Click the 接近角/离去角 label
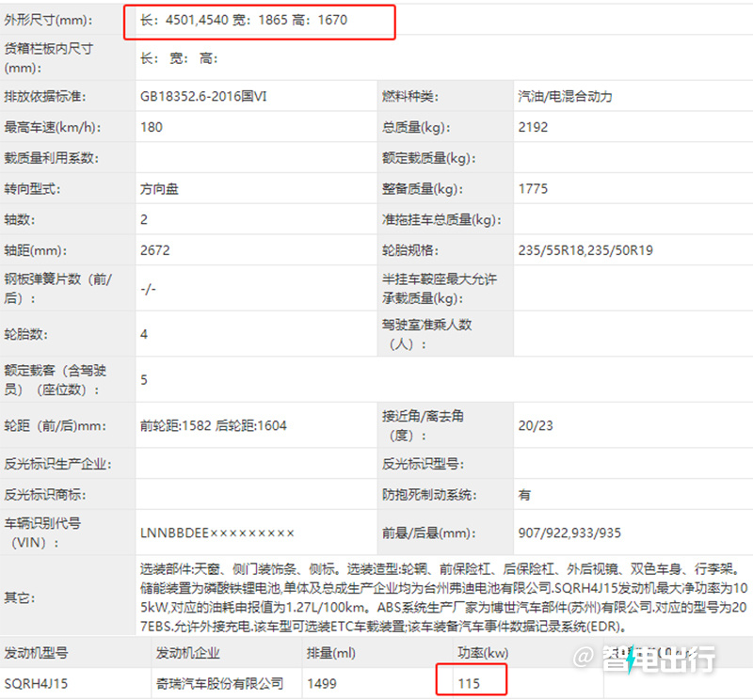753x700 pixels. [423, 426]
